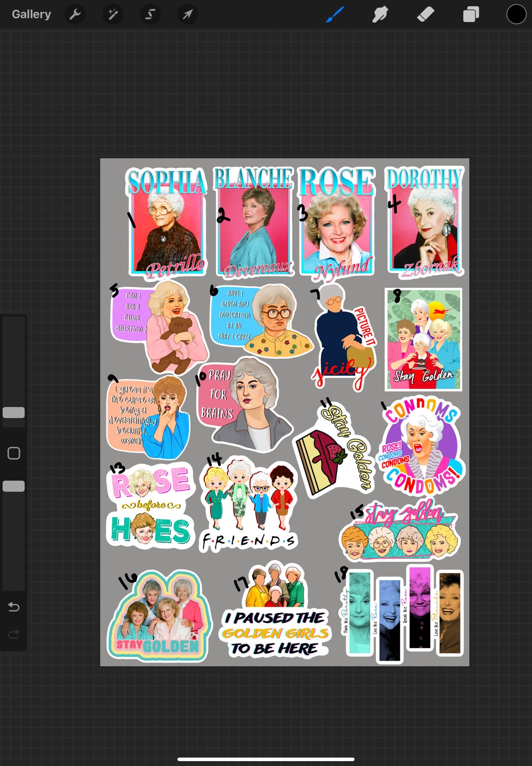Open the Selections tool
This screenshot has height=766, width=532.
[150, 14]
